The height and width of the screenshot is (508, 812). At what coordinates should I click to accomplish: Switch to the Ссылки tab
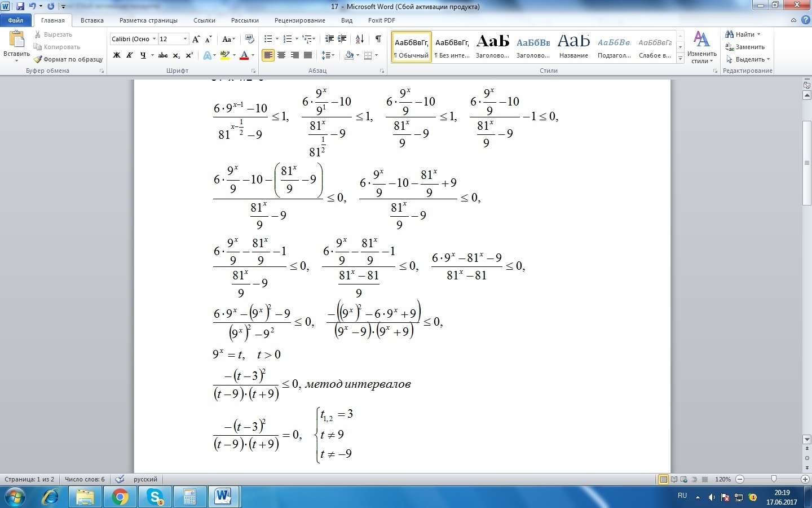point(204,20)
